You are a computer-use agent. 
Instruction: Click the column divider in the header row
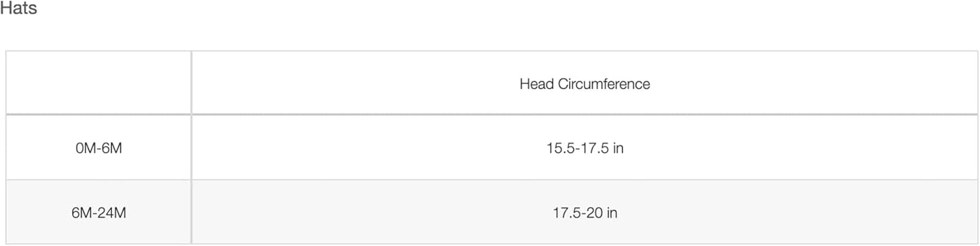pos(191,83)
